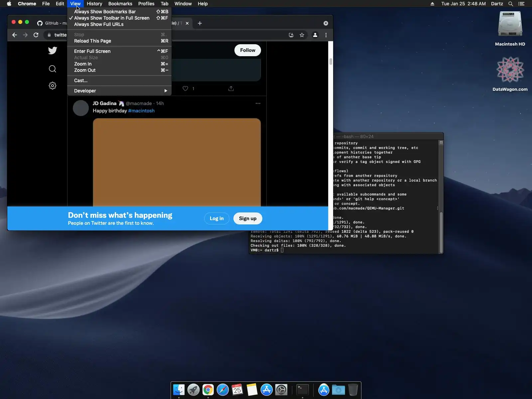This screenshot has height=399, width=532.
Task: Select Zoom Out from View menu
Action: click(119, 70)
